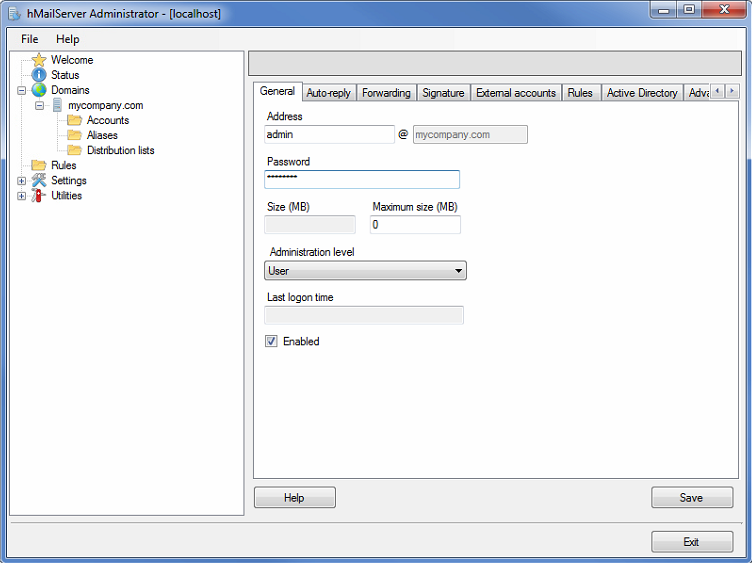Select Accounts label in the tree

(108, 120)
